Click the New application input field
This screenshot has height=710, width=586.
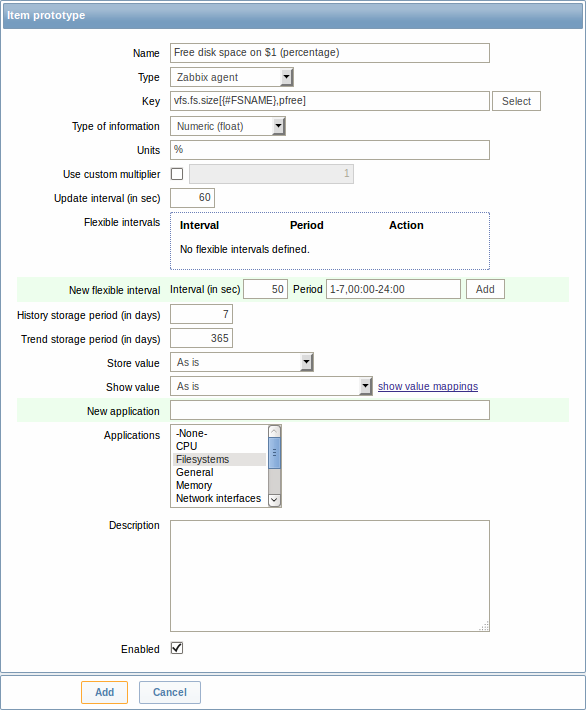330,410
